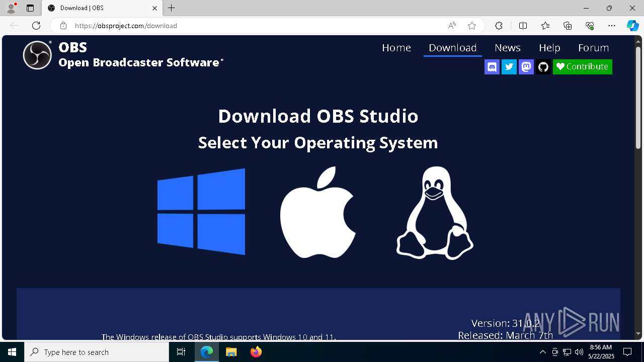Open the Extensions puzzle icon
This screenshot has height=362, width=644.
click(499, 26)
